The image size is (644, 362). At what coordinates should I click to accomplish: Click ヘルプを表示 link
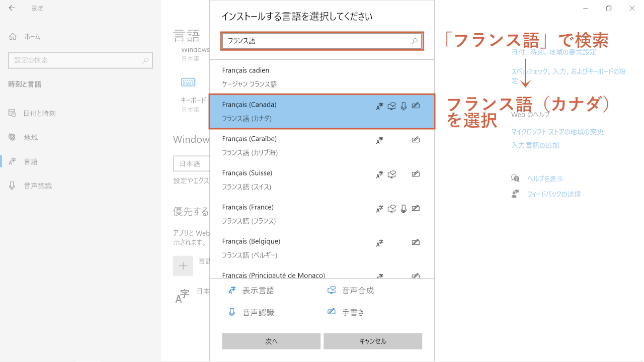click(x=545, y=179)
